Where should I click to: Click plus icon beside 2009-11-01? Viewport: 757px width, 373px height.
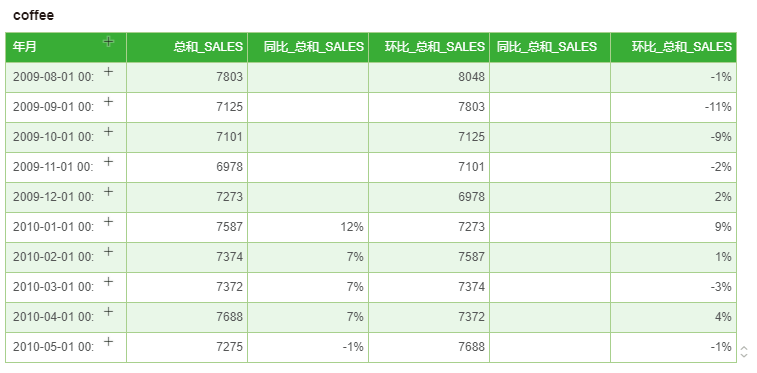click(x=109, y=162)
